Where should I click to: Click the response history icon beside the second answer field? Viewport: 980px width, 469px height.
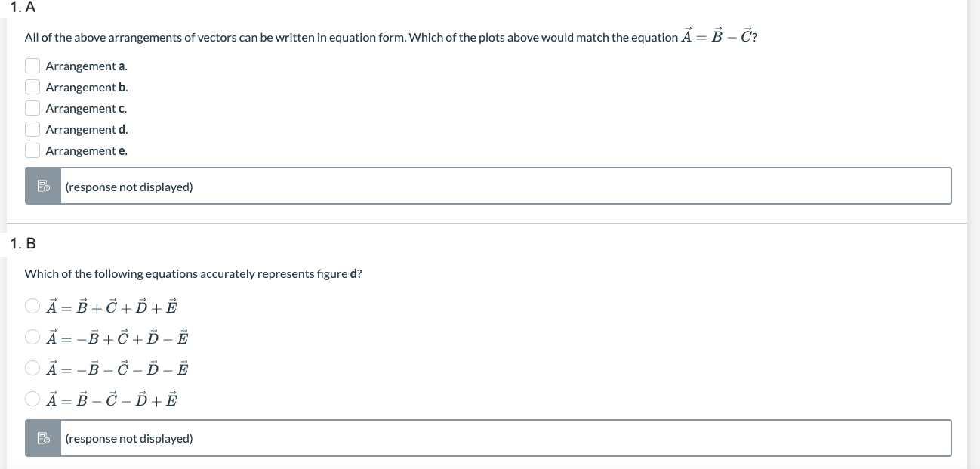(x=43, y=438)
